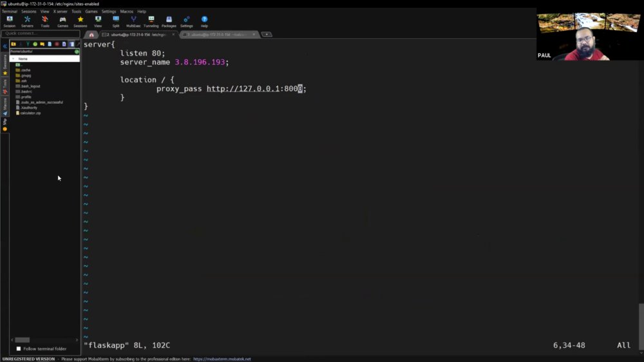Screen dimensions: 644x362
Task: Open the Terminal menu
Action: click(10, 12)
